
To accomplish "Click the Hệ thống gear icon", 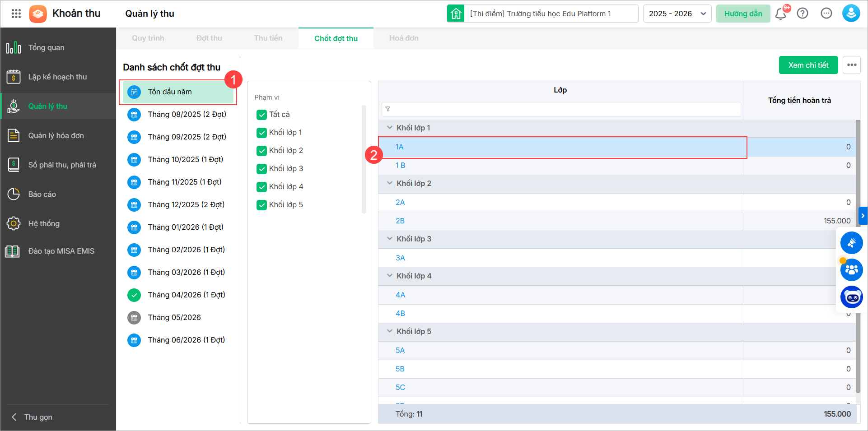I will 14,223.
